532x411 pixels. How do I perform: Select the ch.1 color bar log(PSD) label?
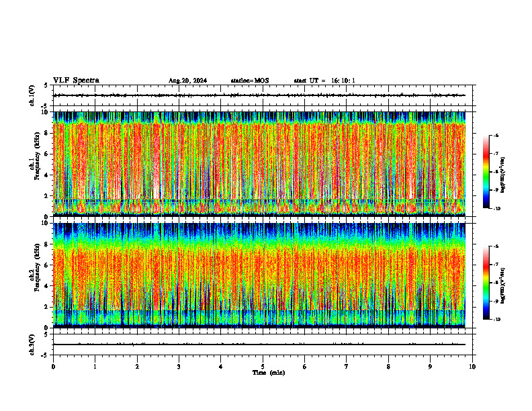point(503,175)
